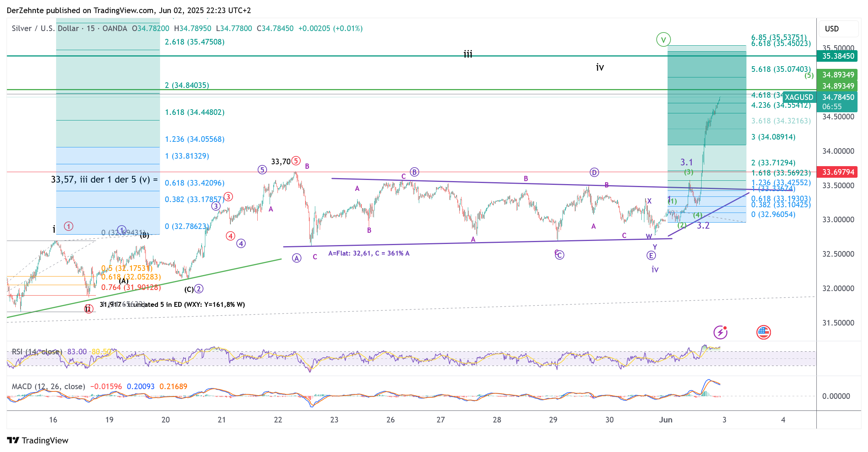The image size is (868, 452).
Task: Select the RSI (14, close) indicator label
Action: click(x=37, y=352)
